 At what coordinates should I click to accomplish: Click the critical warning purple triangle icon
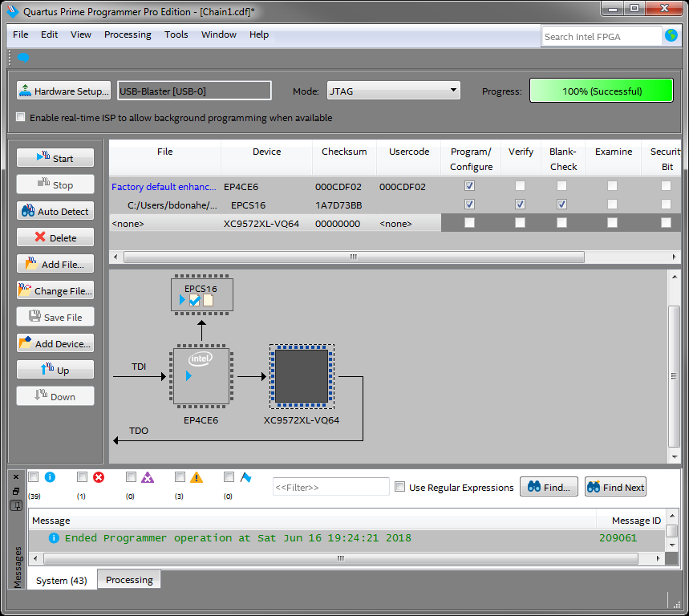[148, 477]
